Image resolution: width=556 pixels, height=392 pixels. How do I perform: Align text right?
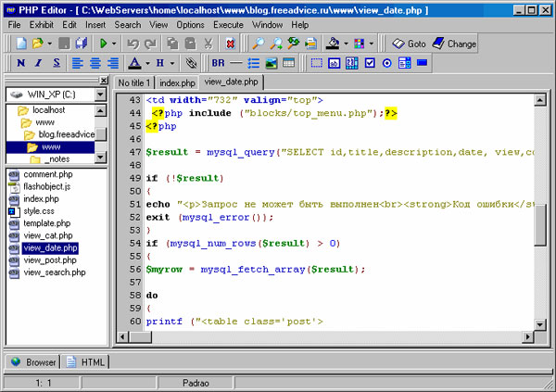pos(113,63)
